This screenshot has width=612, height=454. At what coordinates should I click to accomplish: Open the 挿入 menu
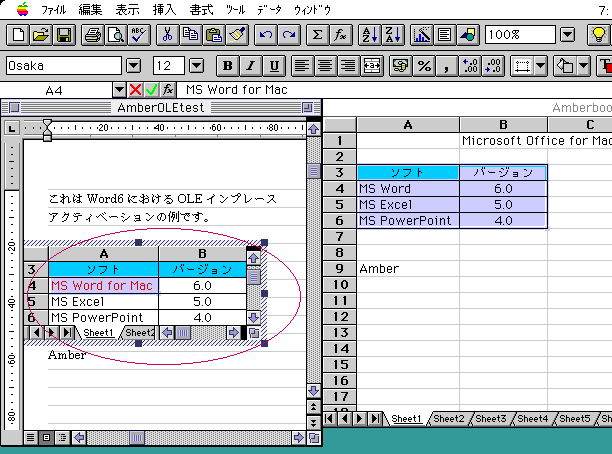pyautogui.click(x=164, y=9)
